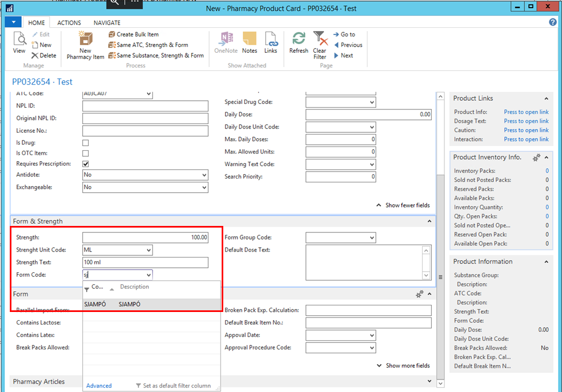Click Press to open link for Caution
This screenshot has height=392, width=562.
(x=526, y=130)
